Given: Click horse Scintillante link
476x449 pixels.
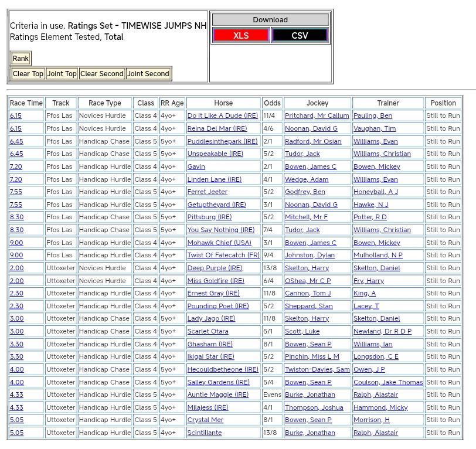Looking at the screenshot, I should click(x=204, y=433).
